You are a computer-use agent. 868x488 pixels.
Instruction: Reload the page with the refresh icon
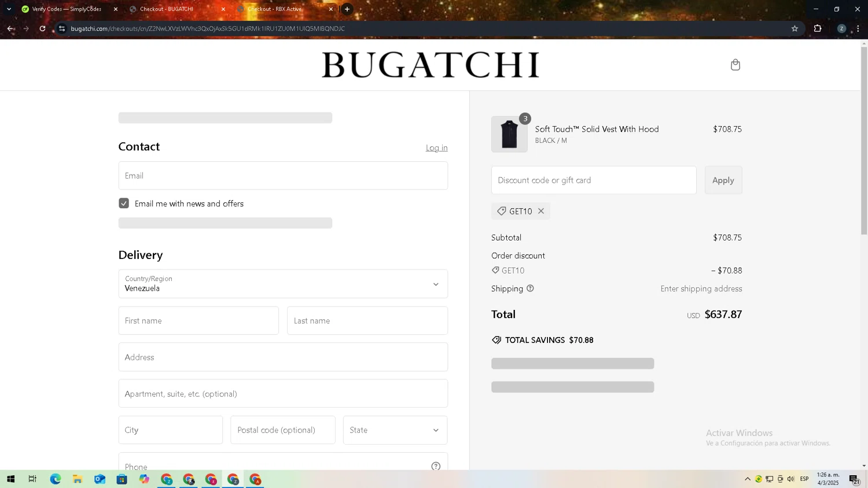tap(42, 28)
